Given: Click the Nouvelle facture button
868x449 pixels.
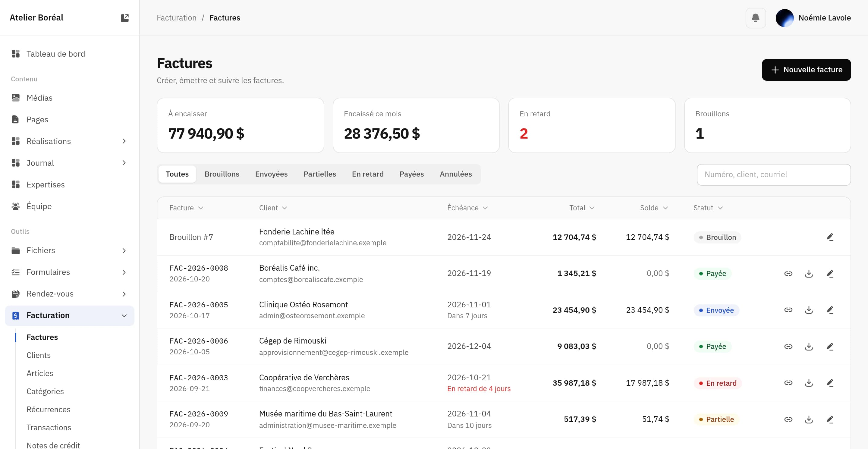Looking at the screenshot, I should coord(806,70).
